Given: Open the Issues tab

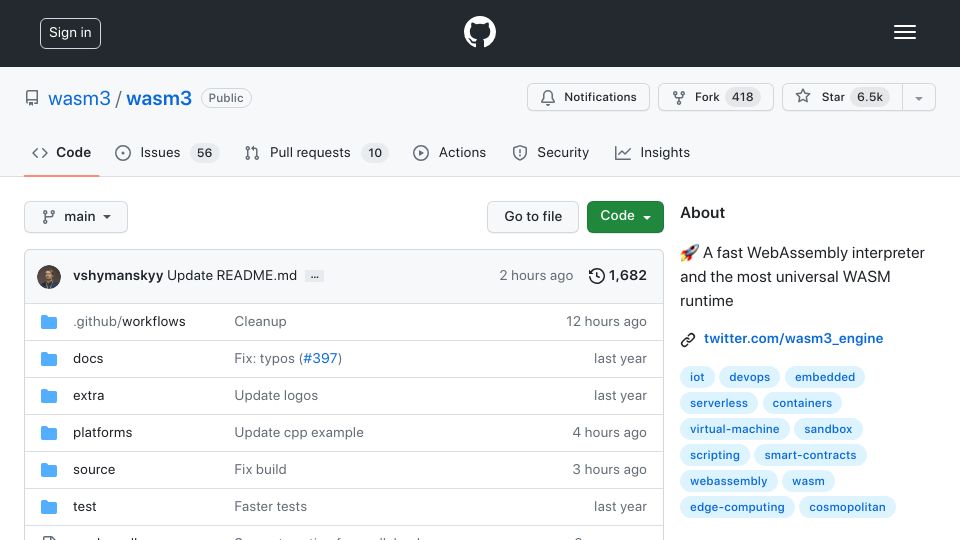Looking at the screenshot, I should pyautogui.click(x=167, y=152).
